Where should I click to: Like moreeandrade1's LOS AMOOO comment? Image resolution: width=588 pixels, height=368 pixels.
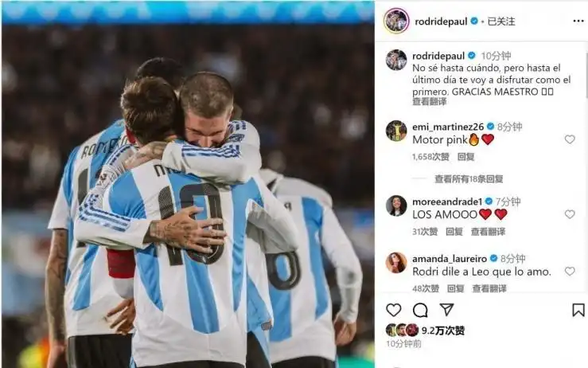click(x=570, y=214)
